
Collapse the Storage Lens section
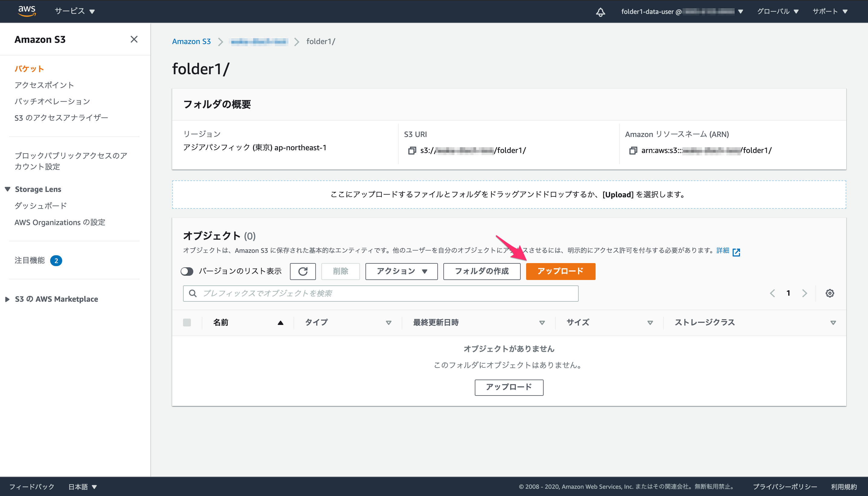(x=8, y=189)
